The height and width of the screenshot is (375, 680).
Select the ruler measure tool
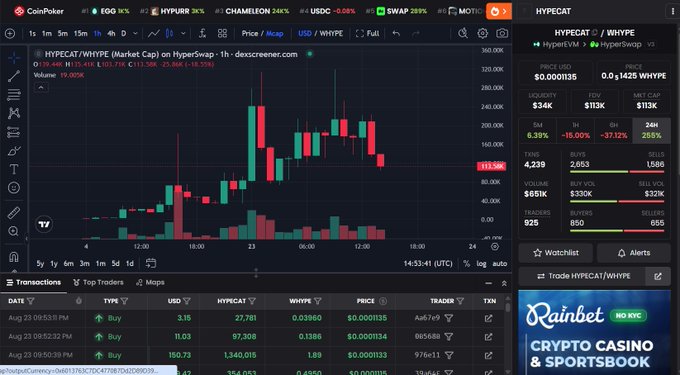14,213
